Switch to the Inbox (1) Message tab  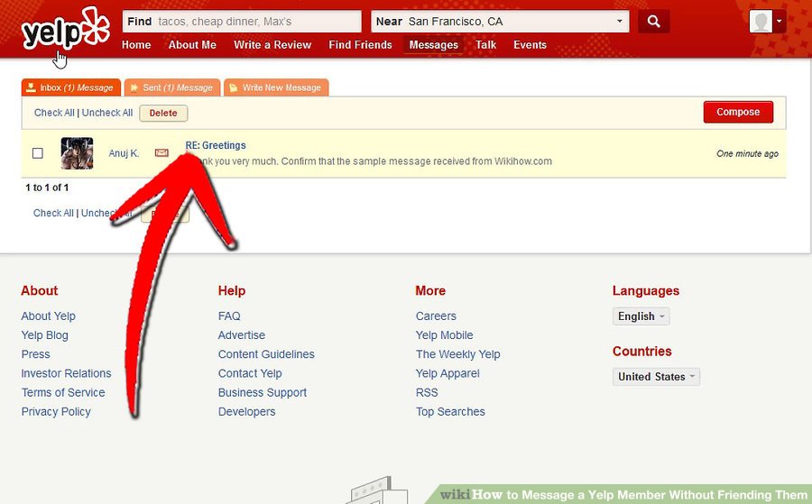pyautogui.click(x=71, y=87)
